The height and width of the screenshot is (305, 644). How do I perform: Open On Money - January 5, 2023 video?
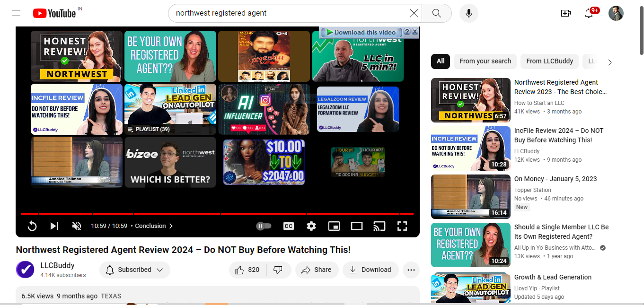pyautogui.click(x=556, y=179)
